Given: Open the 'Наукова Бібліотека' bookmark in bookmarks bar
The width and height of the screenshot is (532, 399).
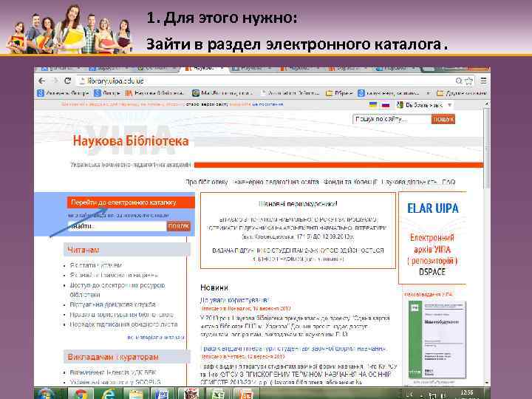Looking at the screenshot, I should pos(154,92).
